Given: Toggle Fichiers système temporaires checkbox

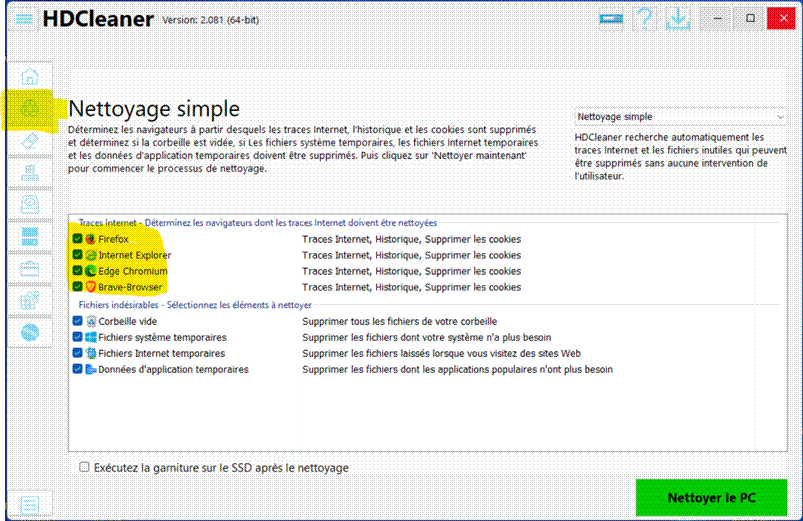Looking at the screenshot, I should [77, 337].
